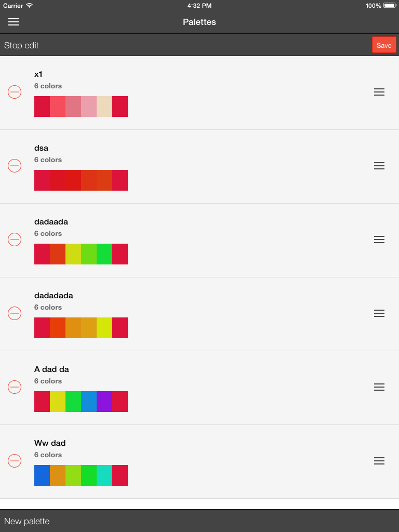Delete the A dad da palette
Screen dimensions: 399x532
(15, 387)
